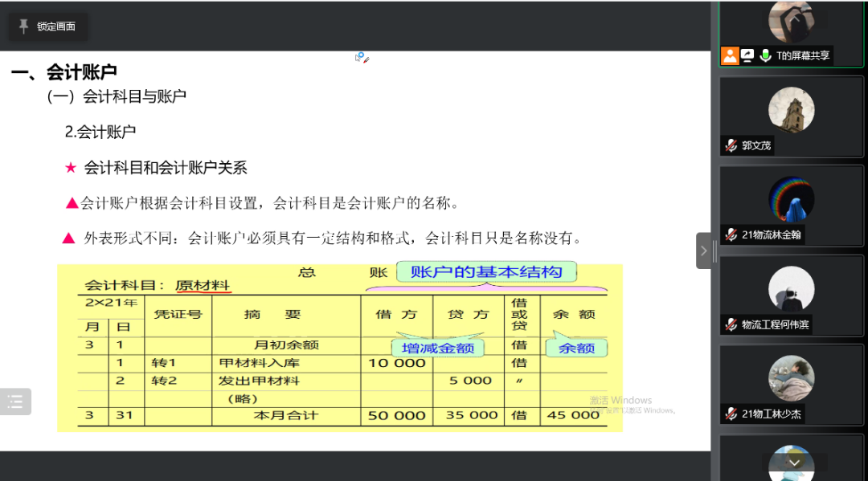868x481 pixels.
Task: Select 物流工程何伟滨's profile picture
Action: click(x=791, y=289)
